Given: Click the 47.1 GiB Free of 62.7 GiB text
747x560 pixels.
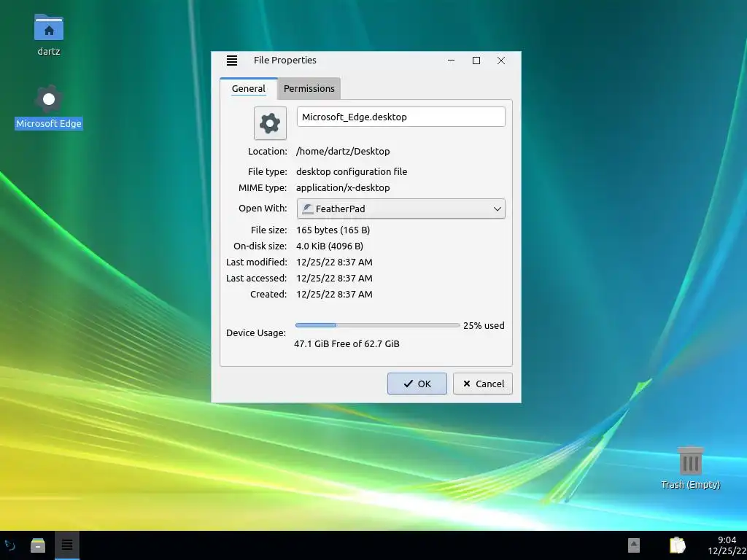Looking at the screenshot, I should point(347,344).
